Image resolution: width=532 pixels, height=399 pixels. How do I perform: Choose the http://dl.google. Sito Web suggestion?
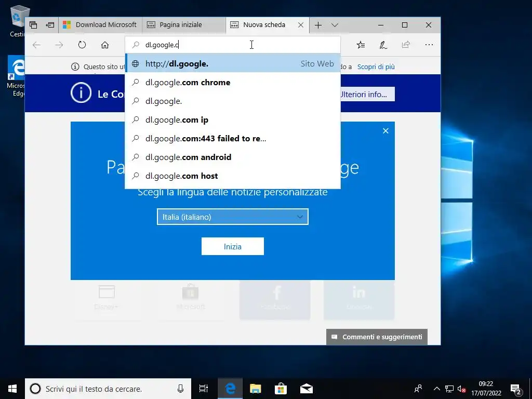(233, 64)
